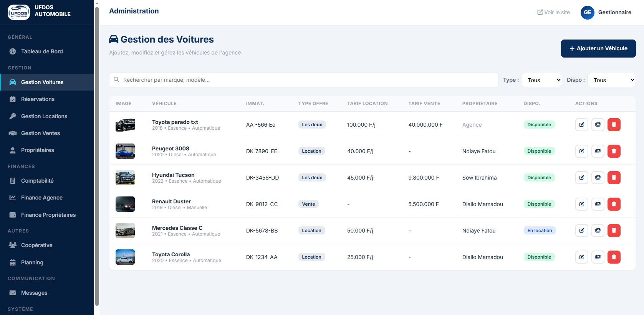Open Comptabilité in the sidebar
644x315 pixels.
(x=37, y=181)
